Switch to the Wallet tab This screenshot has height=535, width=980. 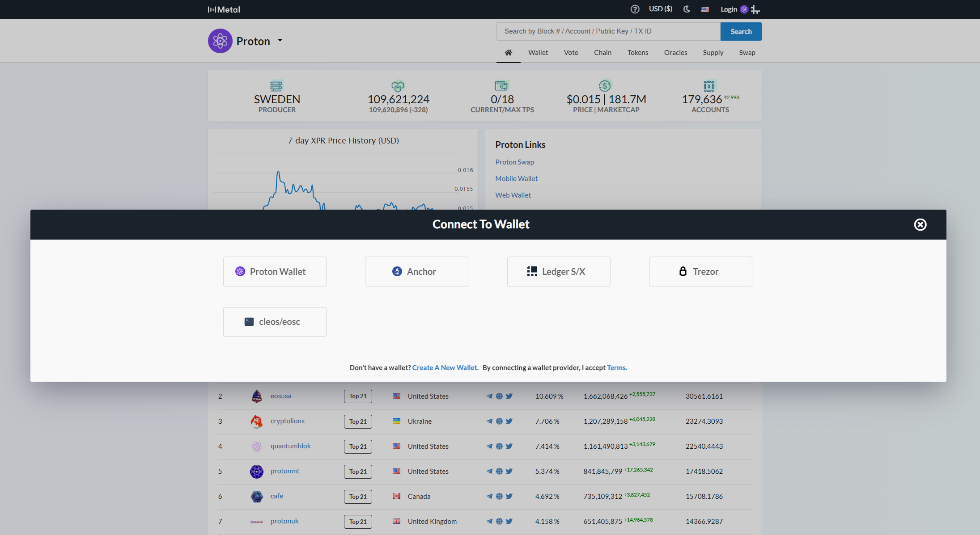[x=539, y=52]
